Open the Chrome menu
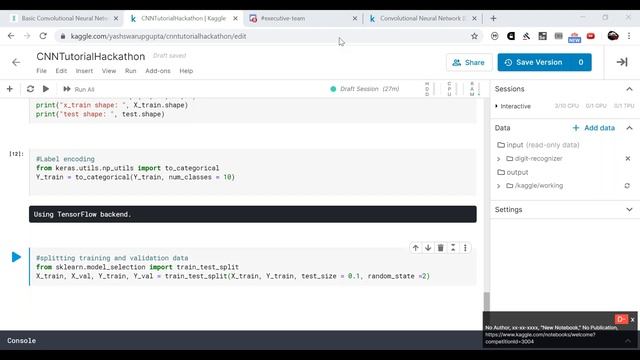The width and height of the screenshot is (640, 360). tap(629, 36)
